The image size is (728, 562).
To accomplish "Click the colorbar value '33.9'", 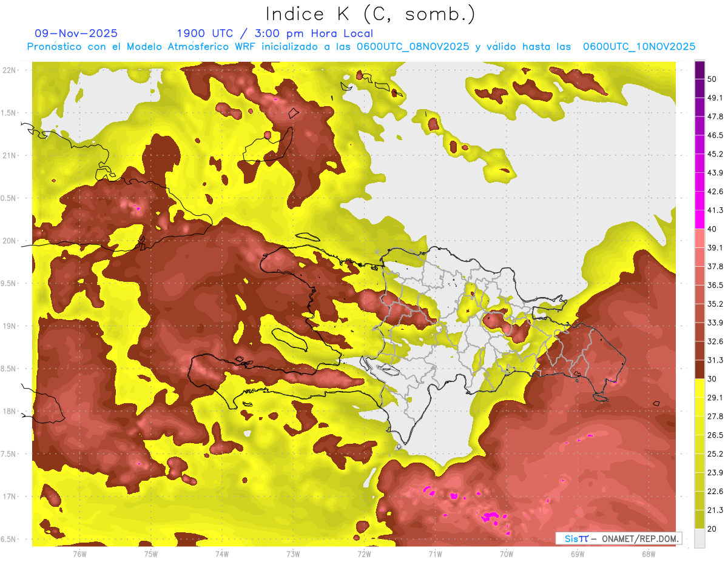I will (x=715, y=323).
